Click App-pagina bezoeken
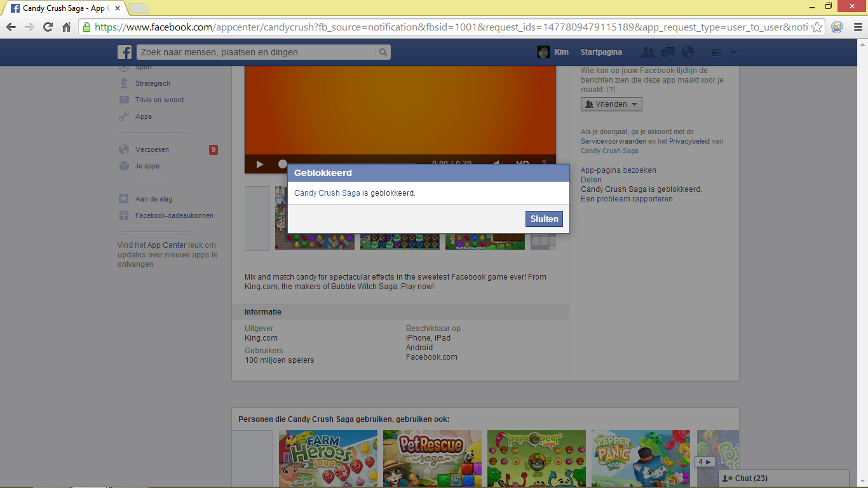Image resolution: width=868 pixels, height=488 pixels. 618,170
